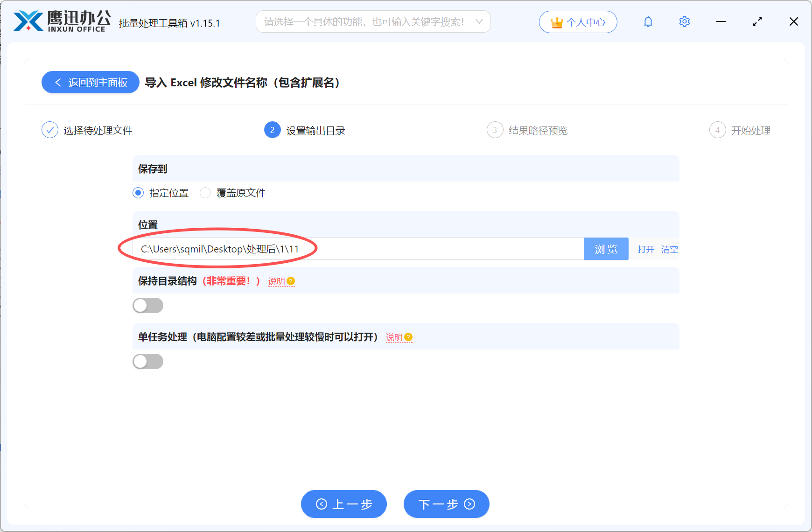Screen dimensions: 812x532
Task: Click 下一步 next step button
Action: pyautogui.click(x=447, y=504)
